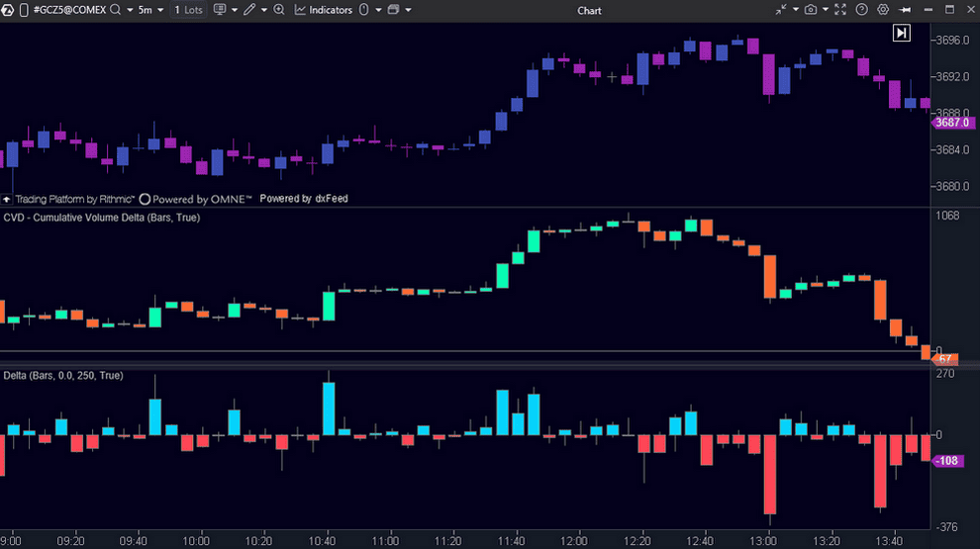Viewport: 980px width, 549px height.
Task: Take a chart screenshot with camera icon
Action: [811, 9]
